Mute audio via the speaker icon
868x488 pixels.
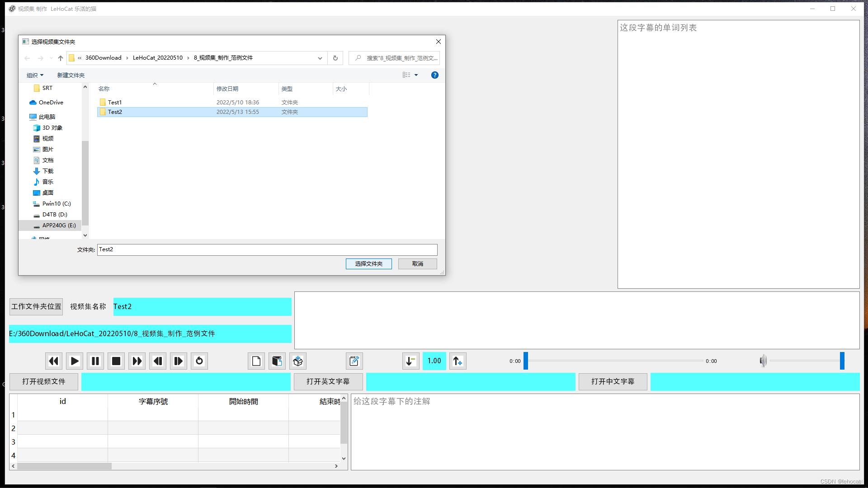[x=763, y=361]
